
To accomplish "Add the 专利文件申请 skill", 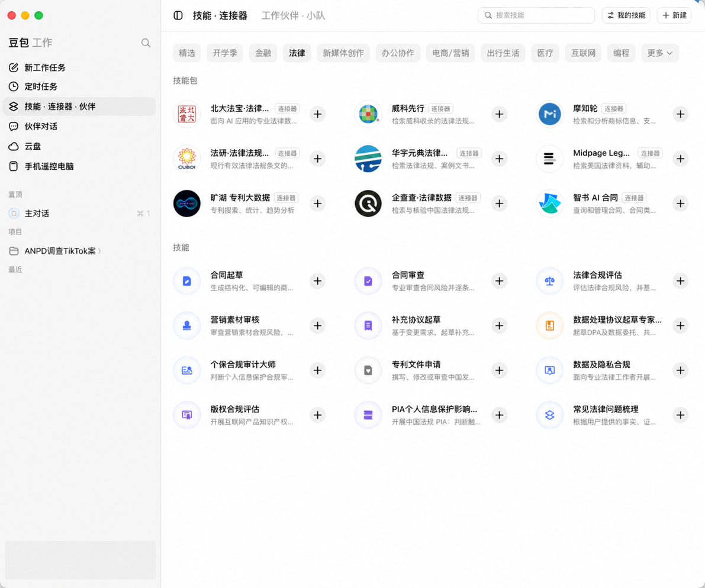I will pos(499,370).
